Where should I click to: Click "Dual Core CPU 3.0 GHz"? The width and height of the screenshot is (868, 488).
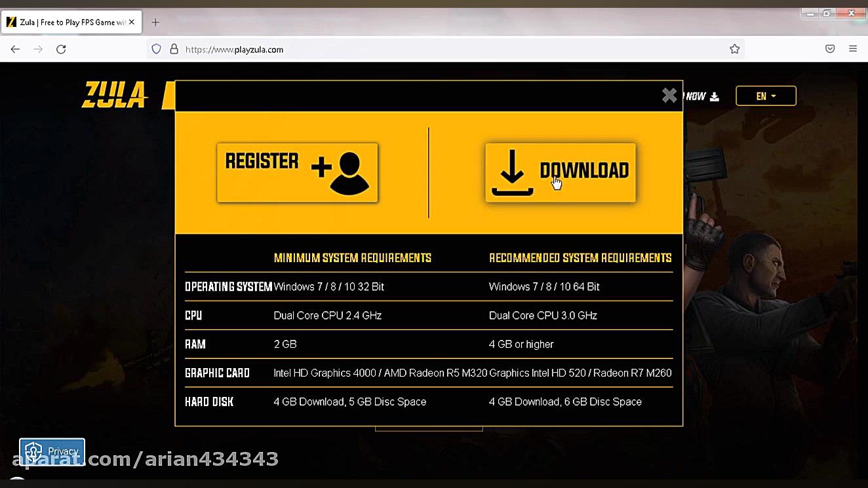coord(543,316)
